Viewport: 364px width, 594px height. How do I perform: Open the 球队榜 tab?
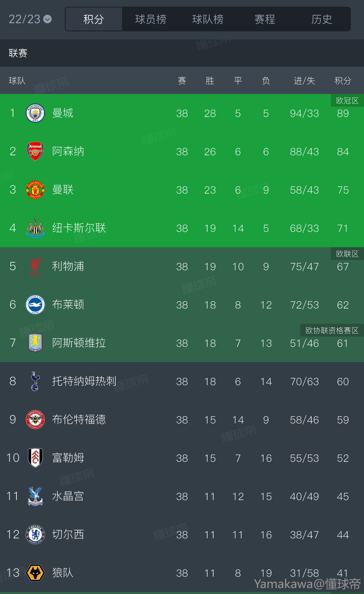click(208, 19)
